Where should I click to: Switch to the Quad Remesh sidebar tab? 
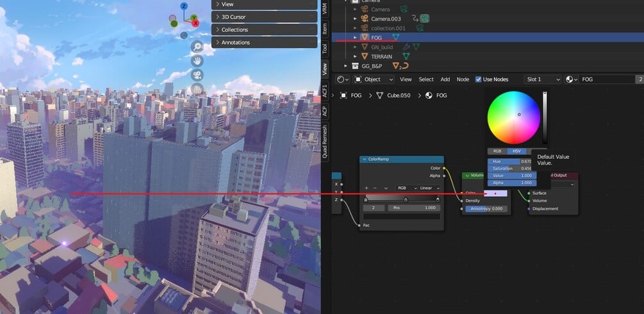pyautogui.click(x=324, y=141)
